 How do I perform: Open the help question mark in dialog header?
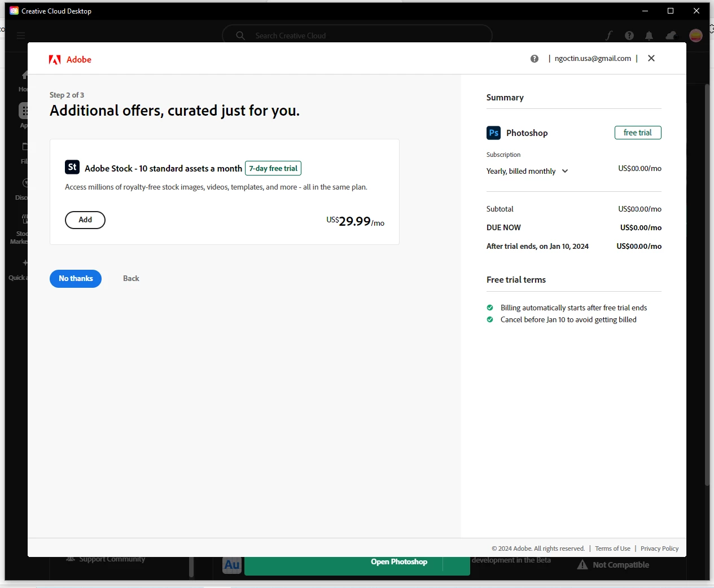pyautogui.click(x=535, y=59)
